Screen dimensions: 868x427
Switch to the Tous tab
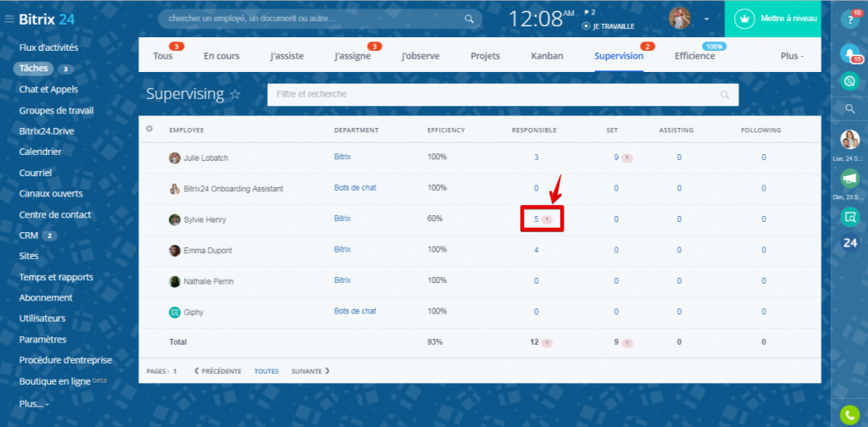pyautogui.click(x=162, y=56)
